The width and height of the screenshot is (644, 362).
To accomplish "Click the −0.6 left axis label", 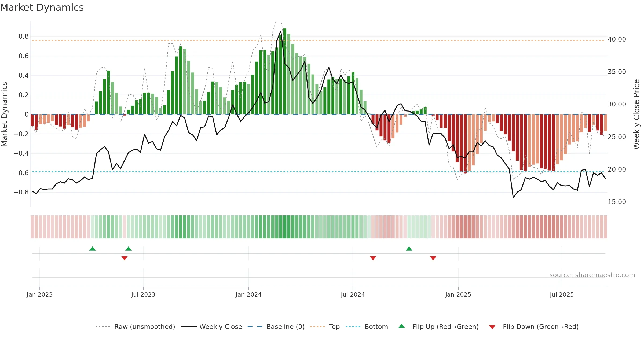I will tap(21, 173).
